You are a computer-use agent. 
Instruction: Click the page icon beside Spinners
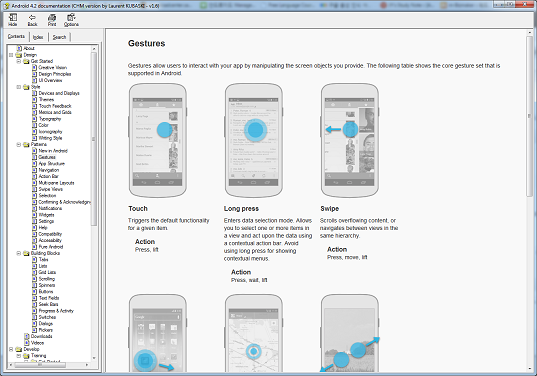click(x=34, y=285)
